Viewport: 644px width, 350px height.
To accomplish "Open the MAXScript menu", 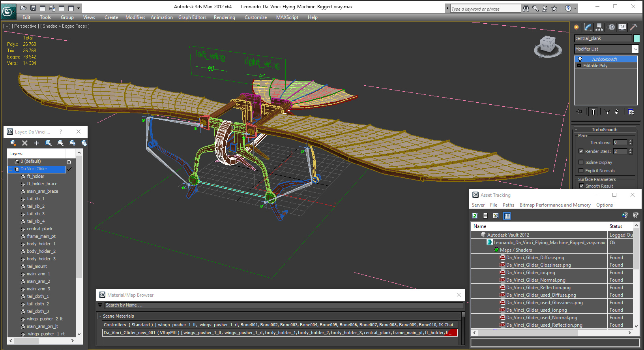I will 287,17.
